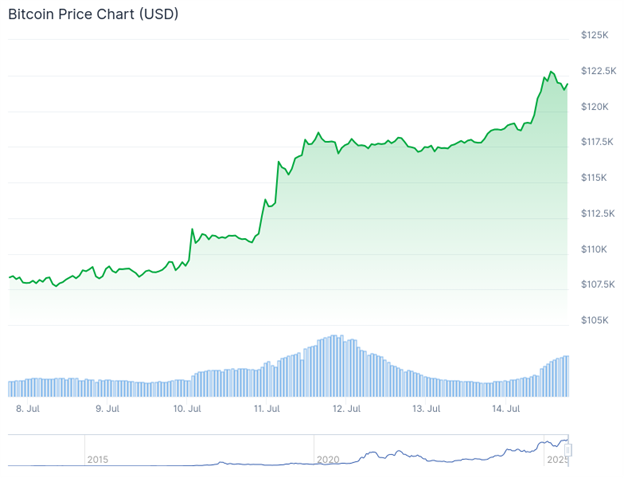
Task: Click the $107.5K price axis label
Action: [x=599, y=284]
